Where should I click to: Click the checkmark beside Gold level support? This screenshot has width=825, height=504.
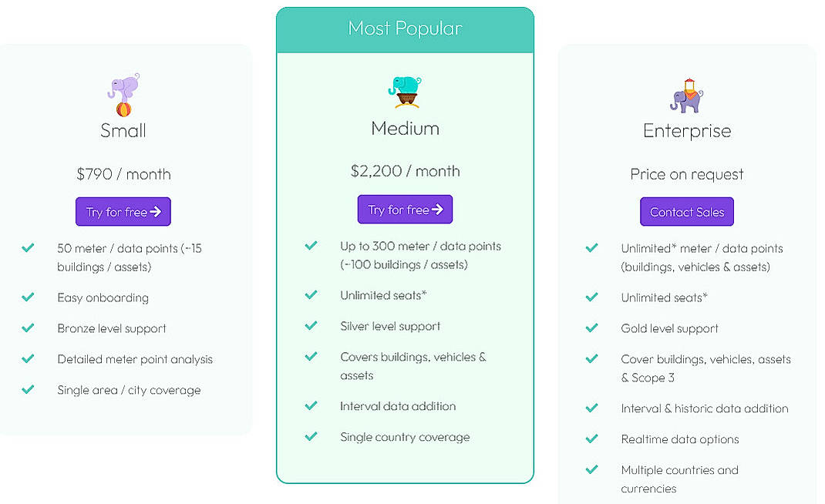click(x=592, y=328)
